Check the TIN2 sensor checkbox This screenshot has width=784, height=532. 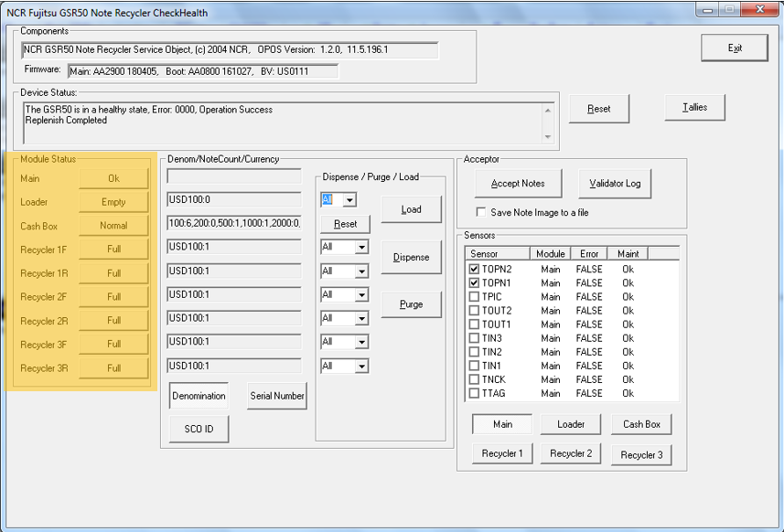point(474,352)
